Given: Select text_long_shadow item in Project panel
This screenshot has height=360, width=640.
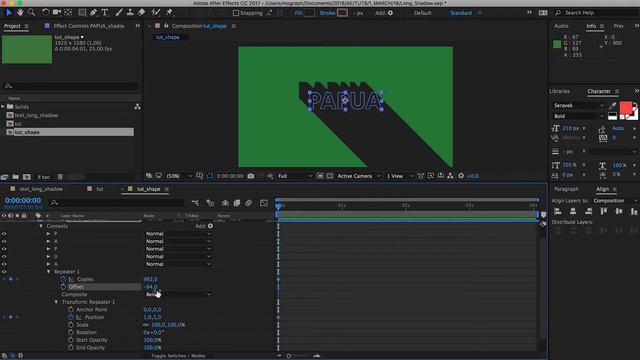Looking at the screenshot, I should click(x=36, y=116).
